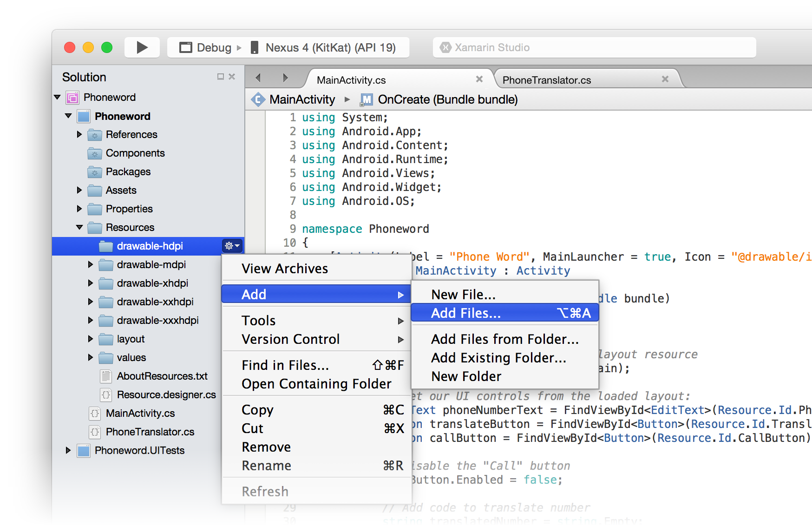812x526 pixels.
Task: Click Add Existing Folder... option
Action: (x=498, y=358)
